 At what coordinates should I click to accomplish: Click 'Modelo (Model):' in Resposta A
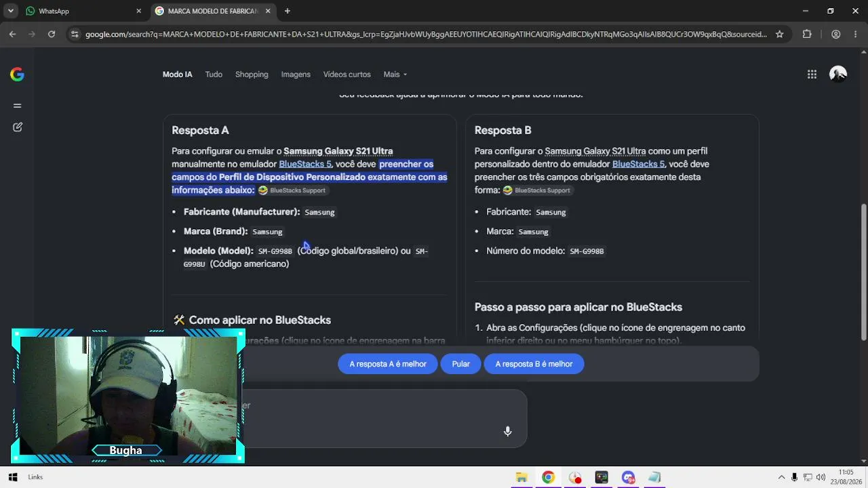point(218,251)
